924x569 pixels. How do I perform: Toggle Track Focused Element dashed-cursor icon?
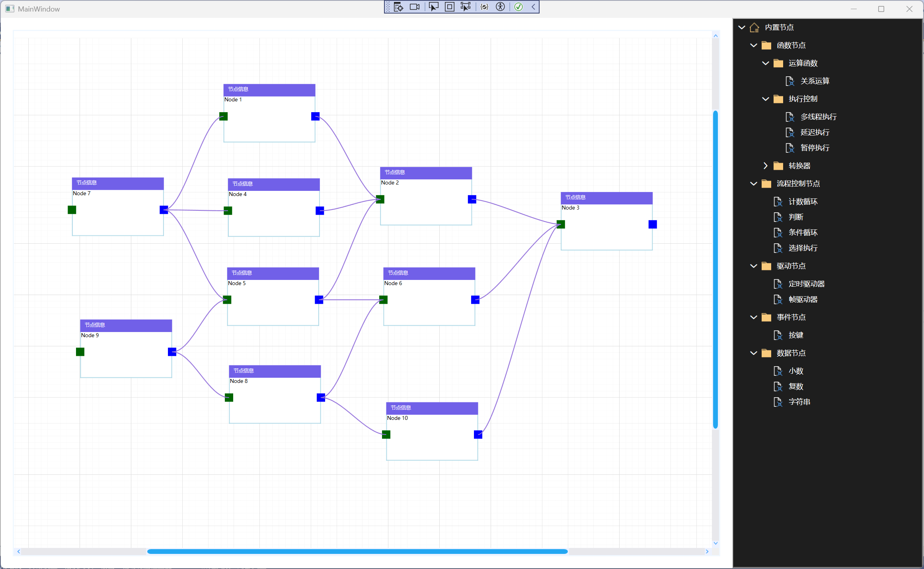pyautogui.click(x=466, y=7)
